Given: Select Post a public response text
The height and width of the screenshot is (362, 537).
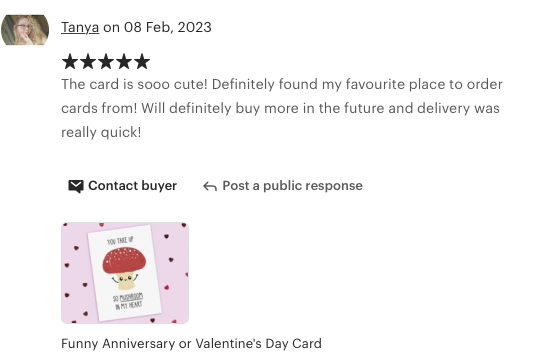Looking at the screenshot, I should [292, 186].
